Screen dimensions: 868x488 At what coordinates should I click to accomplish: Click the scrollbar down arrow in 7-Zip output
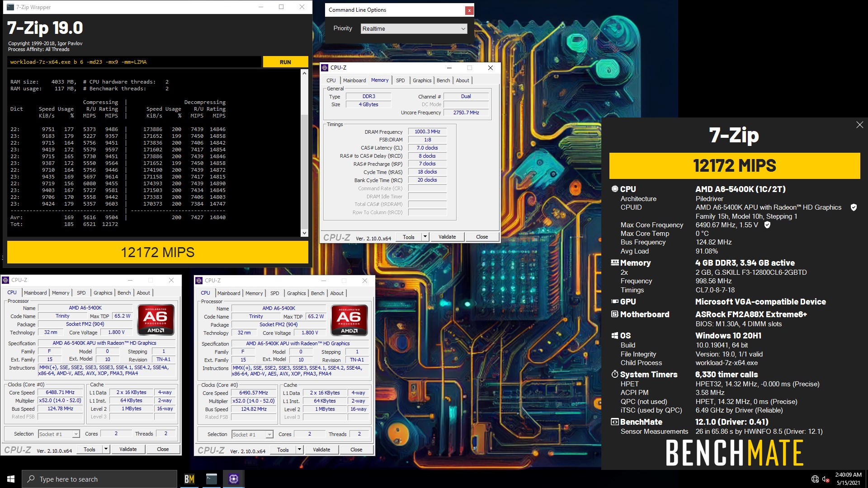[304, 233]
